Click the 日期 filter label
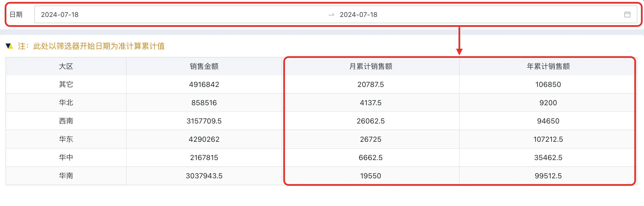This screenshot has width=644, height=206. coord(16,15)
